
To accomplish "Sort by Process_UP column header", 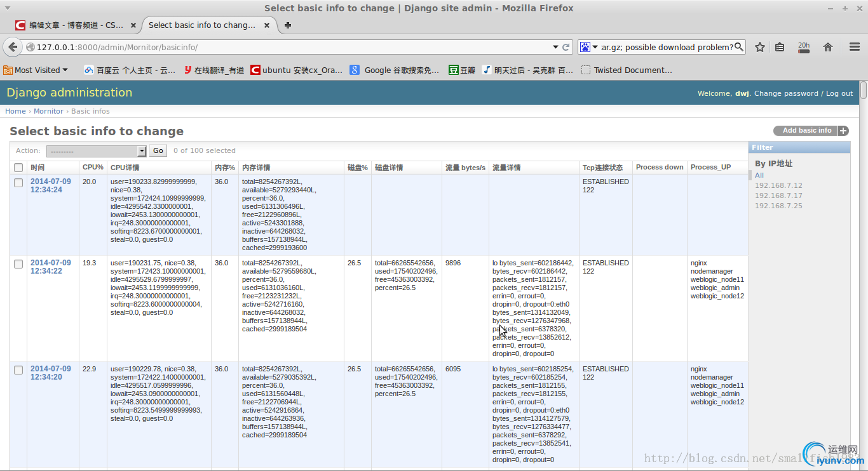I will click(x=710, y=168).
